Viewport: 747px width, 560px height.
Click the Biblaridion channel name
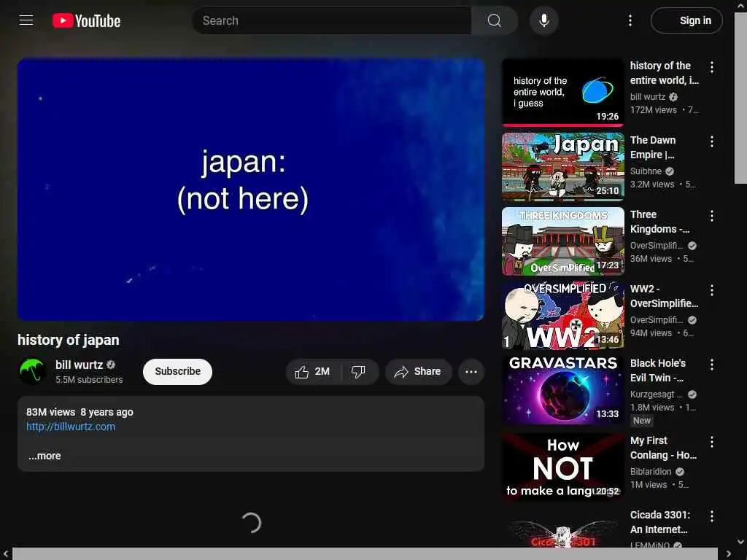click(x=650, y=472)
